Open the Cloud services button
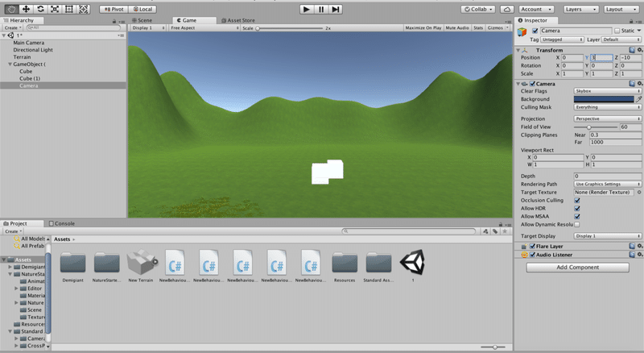The width and height of the screenshot is (644, 353). click(507, 9)
